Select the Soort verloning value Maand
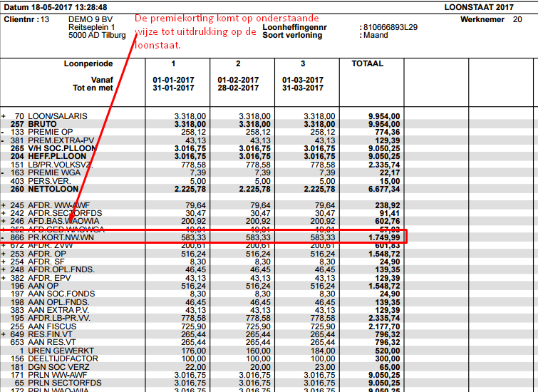Viewport: 538px width, 392px height. click(377, 35)
